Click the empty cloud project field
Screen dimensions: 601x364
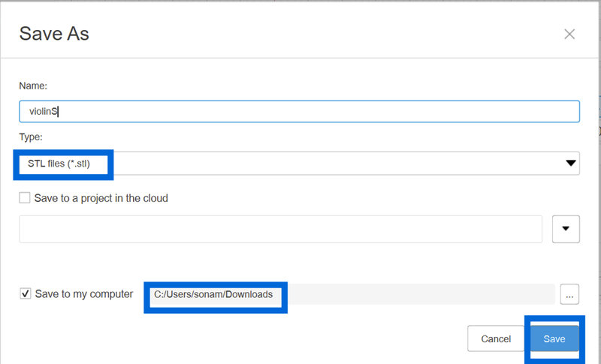280,229
